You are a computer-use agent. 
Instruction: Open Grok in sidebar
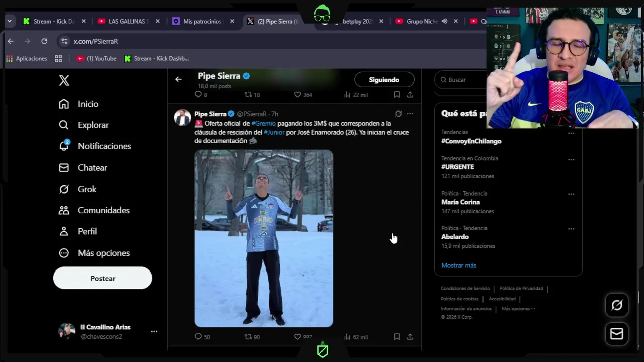coord(77,189)
